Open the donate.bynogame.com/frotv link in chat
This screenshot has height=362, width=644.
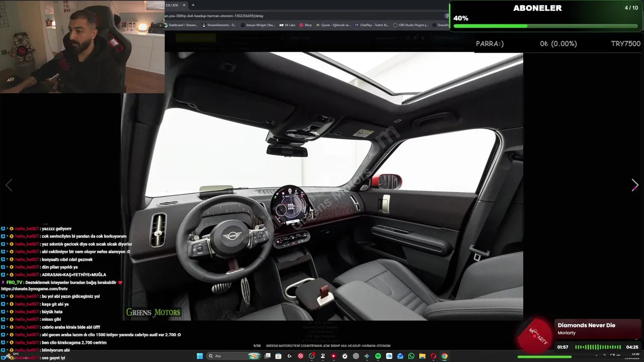coord(34,289)
